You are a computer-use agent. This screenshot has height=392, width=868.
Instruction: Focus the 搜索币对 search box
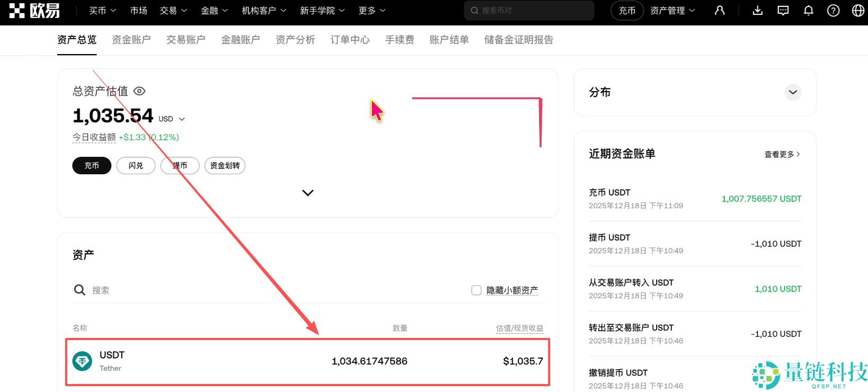(529, 11)
